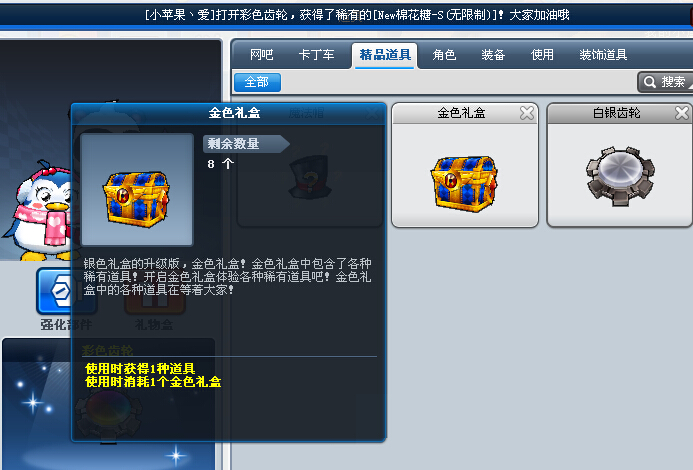This screenshot has width=693, height=470.
Task: Click the chest thumbnail in the tooltip
Action: pyautogui.click(x=137, y=189)
